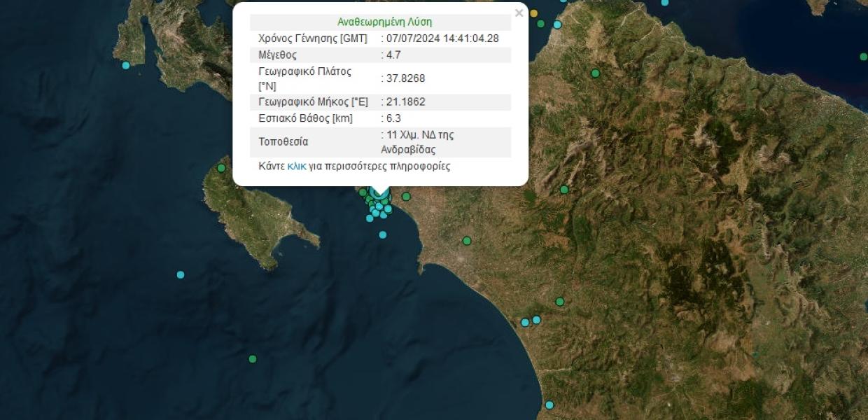
Task: Select the green marker beside the yellow marker
Action: click(541, 24)
